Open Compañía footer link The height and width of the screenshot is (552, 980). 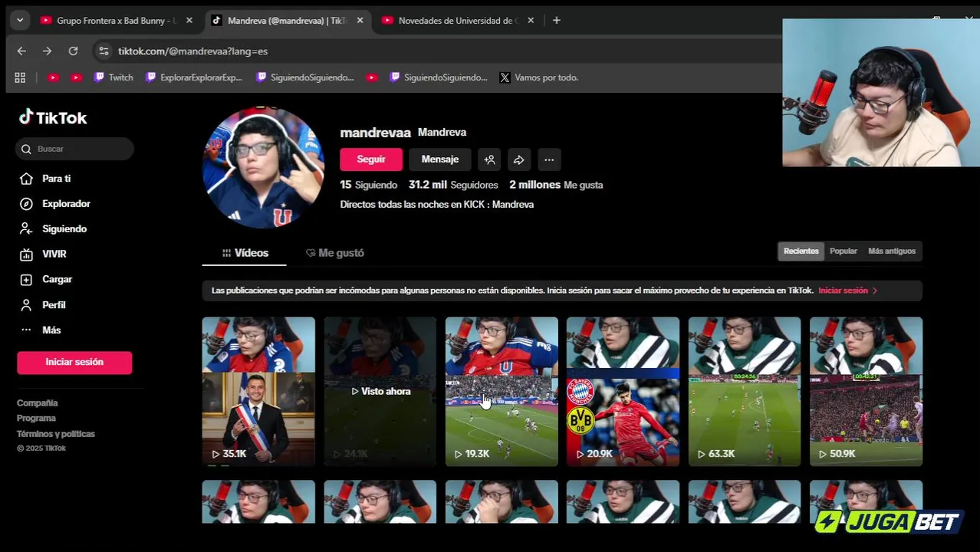(37, 402)
